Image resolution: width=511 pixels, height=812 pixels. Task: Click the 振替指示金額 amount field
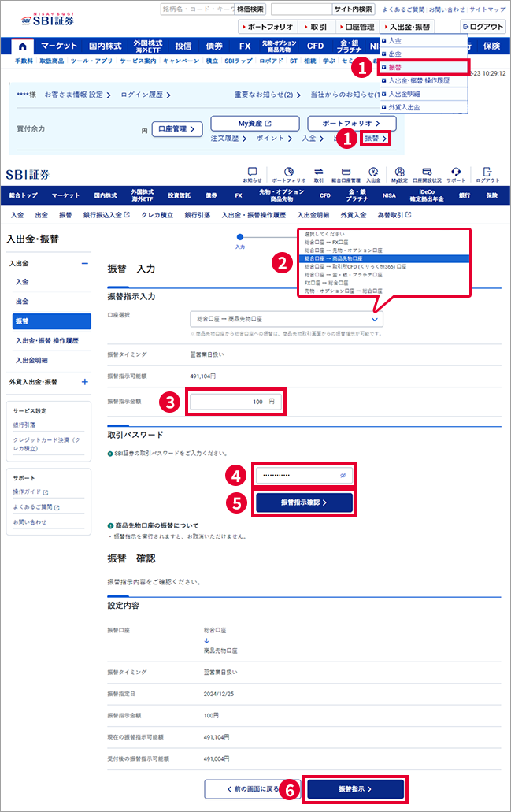point(235,402)
